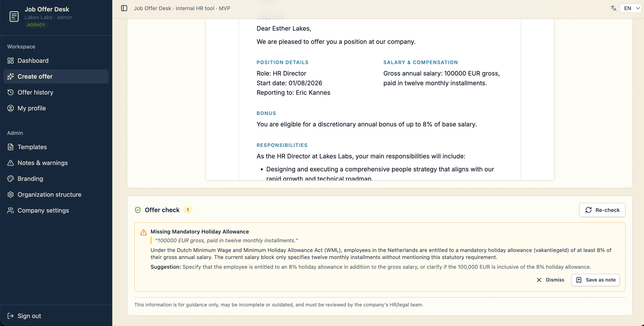Click the Notes & warnings triangle icon
The width and height of the screenshot is (644, 326).
coord(11,163)
